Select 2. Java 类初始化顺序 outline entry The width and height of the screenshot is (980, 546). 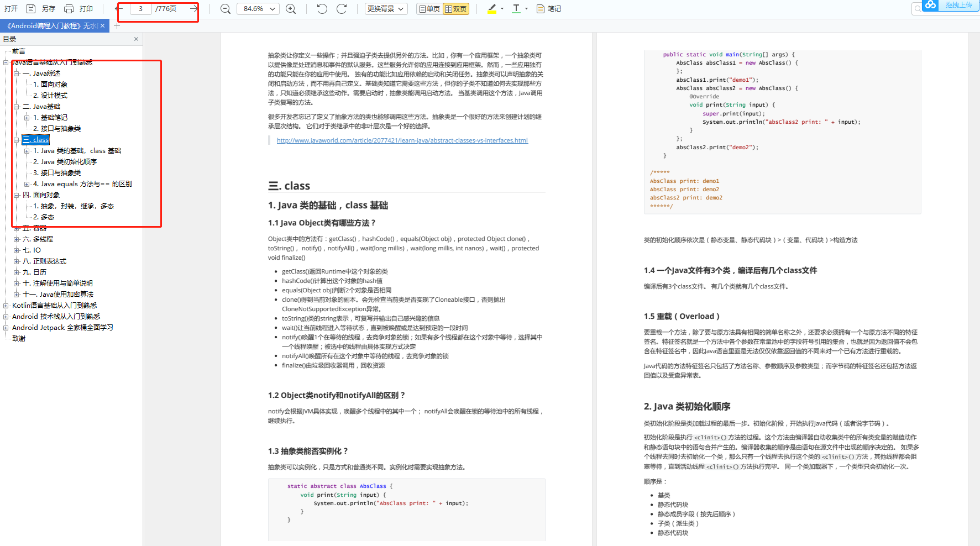(x=65, y=162)
